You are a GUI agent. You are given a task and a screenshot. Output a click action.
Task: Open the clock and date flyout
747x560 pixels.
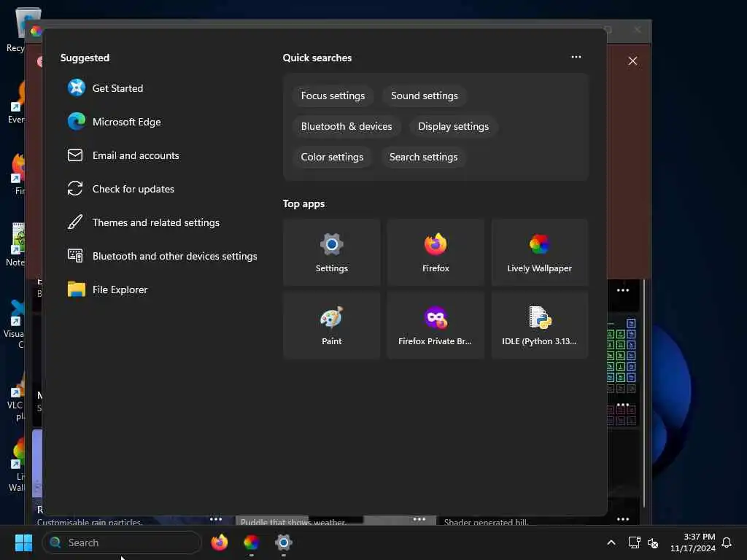click(693, 542)
